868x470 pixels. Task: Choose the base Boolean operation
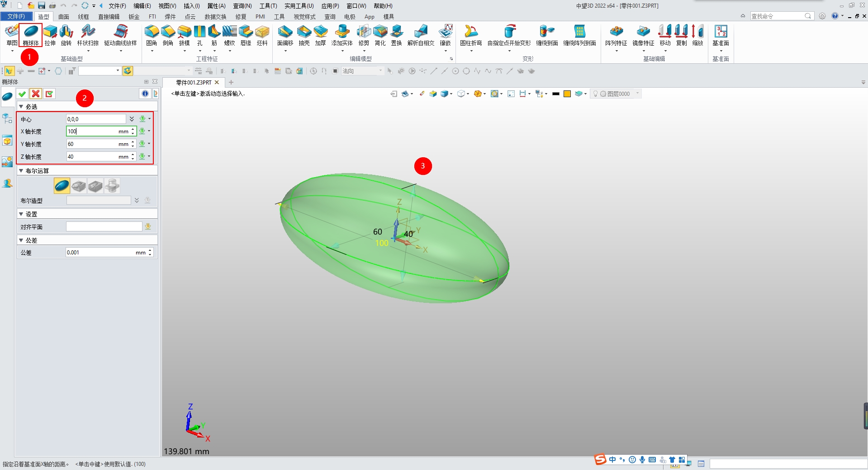point(62,186)
